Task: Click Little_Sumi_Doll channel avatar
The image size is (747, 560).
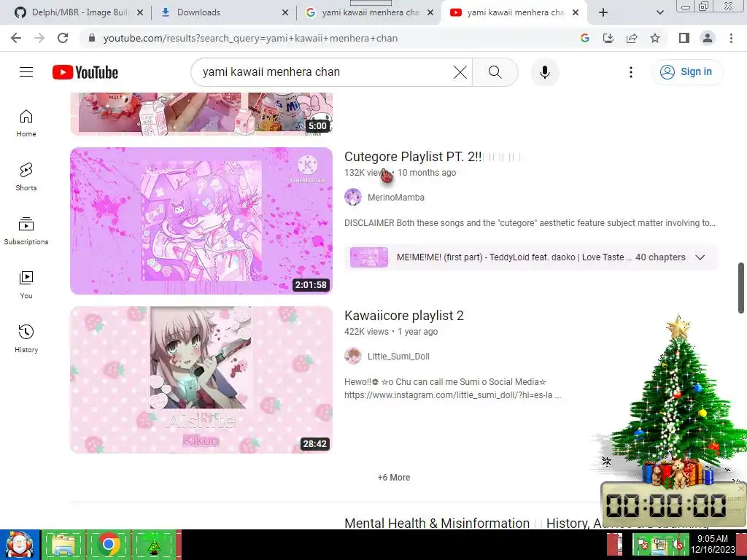Action: click(353, 356)
